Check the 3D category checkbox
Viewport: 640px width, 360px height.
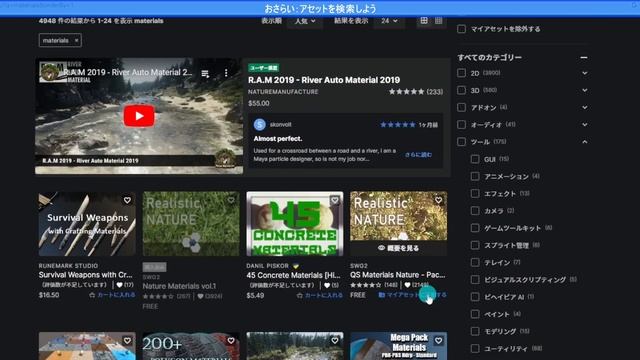pyautogui.click(x=461, y=90)
